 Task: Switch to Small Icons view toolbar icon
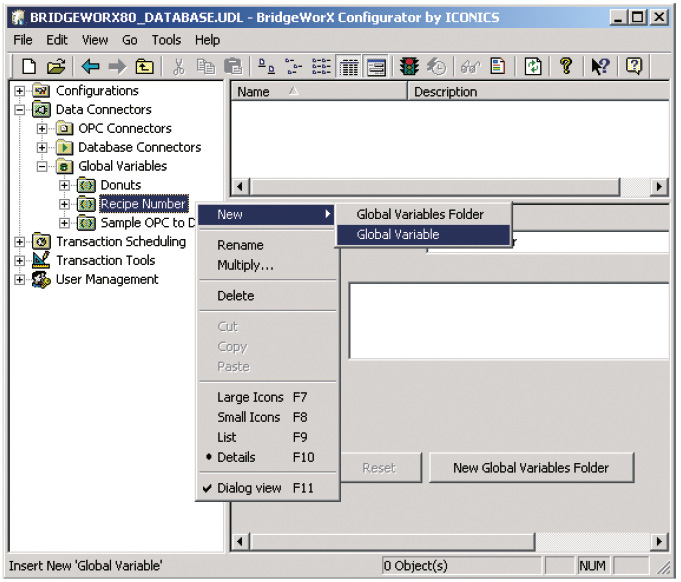[x=294, y=66]
